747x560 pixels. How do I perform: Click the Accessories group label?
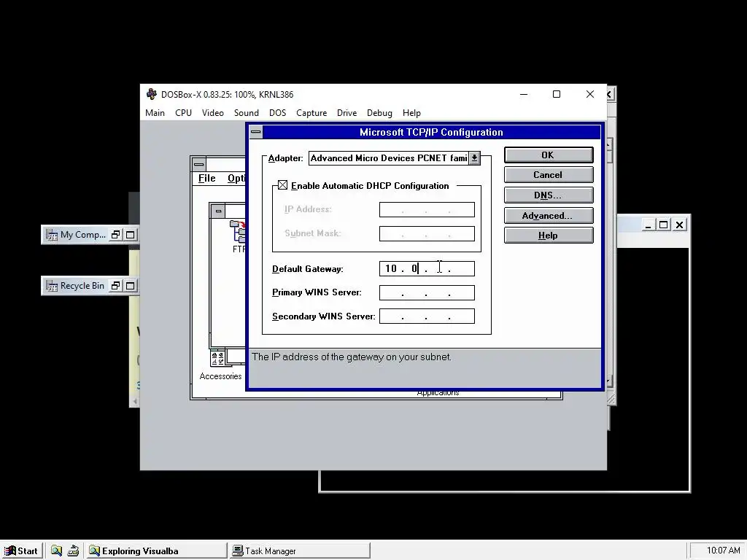220,376
